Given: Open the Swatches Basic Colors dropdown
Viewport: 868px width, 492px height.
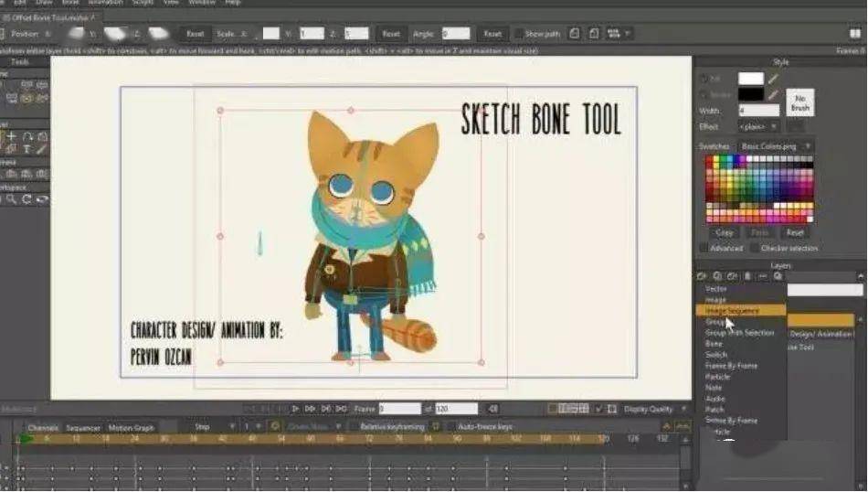Looking at the screenshot, I should [x=776, y=146].
